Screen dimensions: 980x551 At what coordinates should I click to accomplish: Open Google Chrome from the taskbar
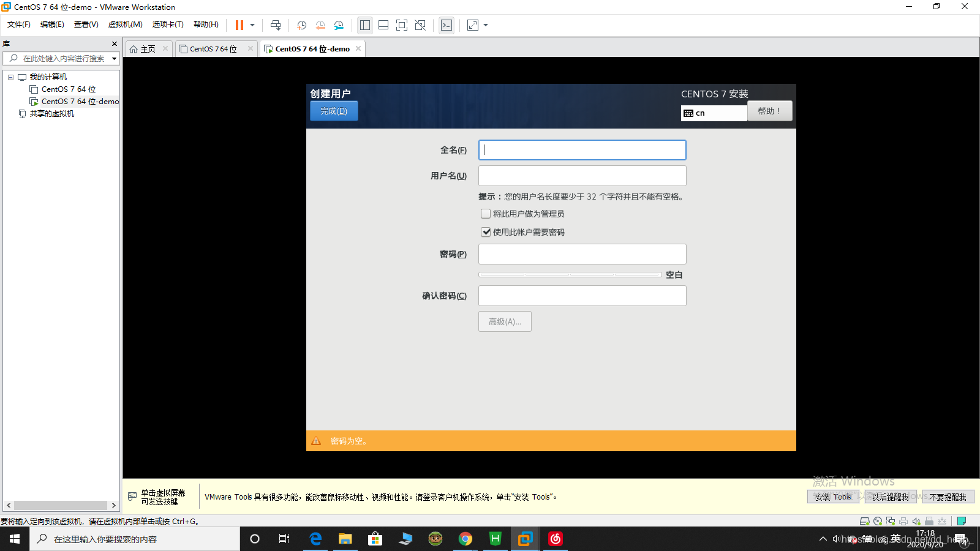click(x=466, y=539)
